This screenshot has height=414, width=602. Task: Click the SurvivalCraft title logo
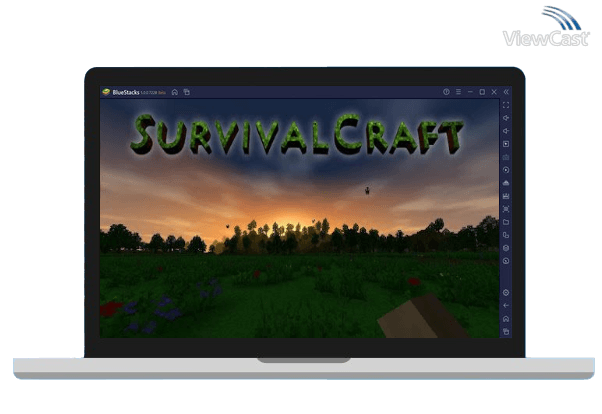tap(297, 134)
